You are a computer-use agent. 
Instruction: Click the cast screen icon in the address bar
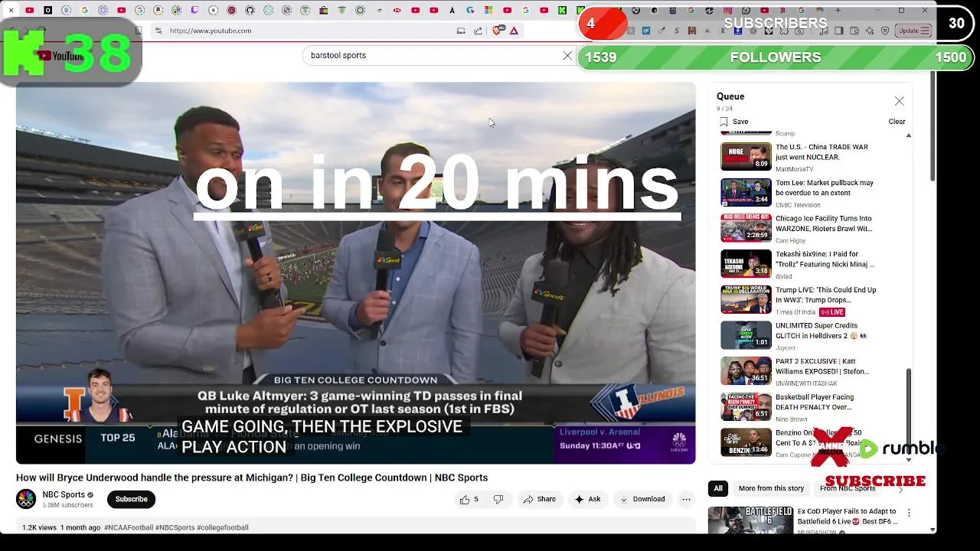click(461, 31)
